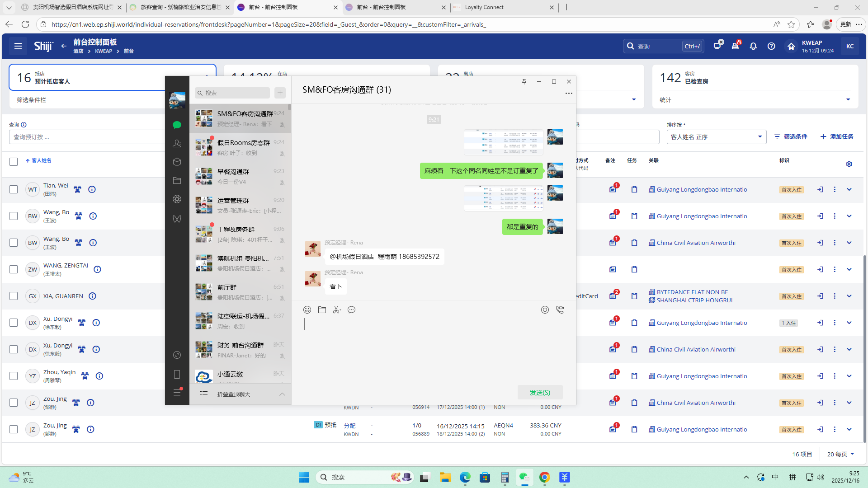Toggle the select-all header checkbox
The image size is (868, 488).
pyautogui.click(x=14, y=162)
